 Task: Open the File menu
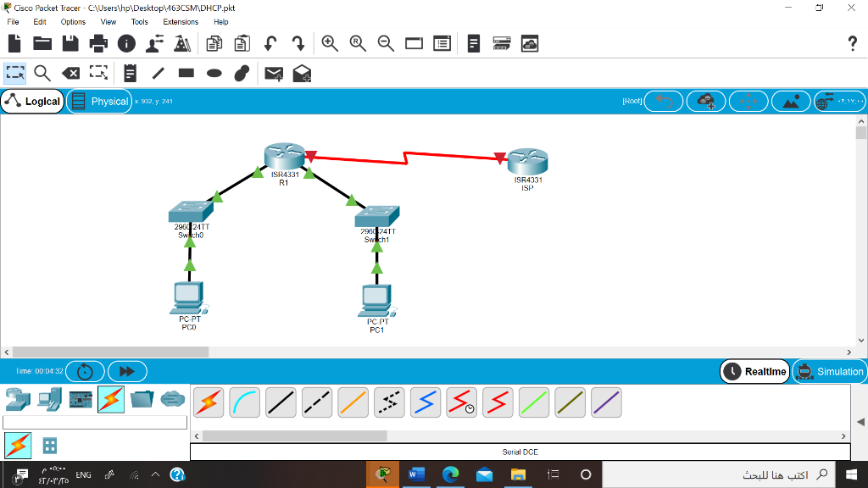click(x=13, y=21)
